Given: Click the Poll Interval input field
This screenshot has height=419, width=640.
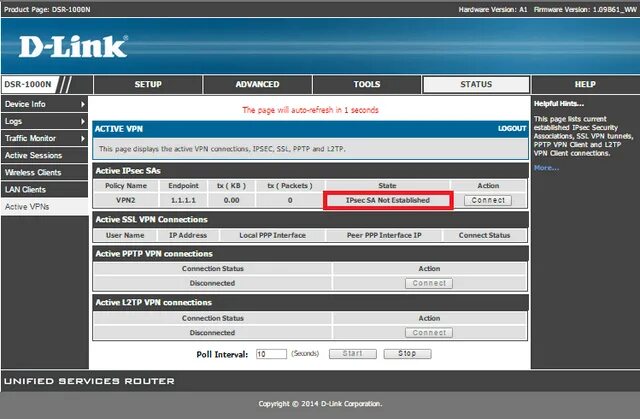Looking at the screenshot, I should coord(271,354).
